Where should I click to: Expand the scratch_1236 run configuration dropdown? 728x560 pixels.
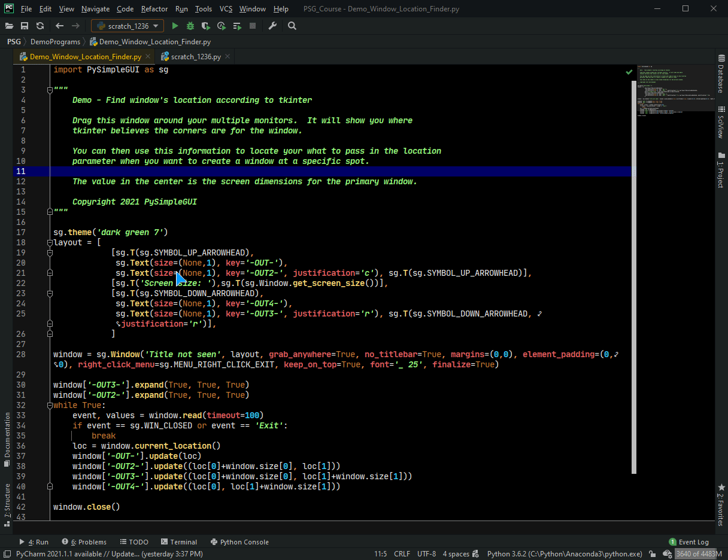coord(128,26)
